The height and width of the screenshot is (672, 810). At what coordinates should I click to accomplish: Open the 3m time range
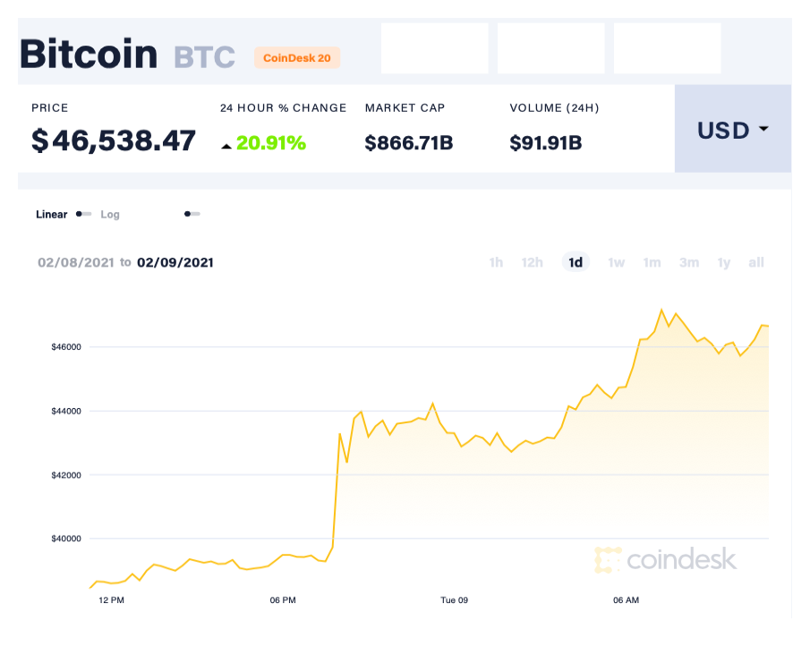(688, 262)
